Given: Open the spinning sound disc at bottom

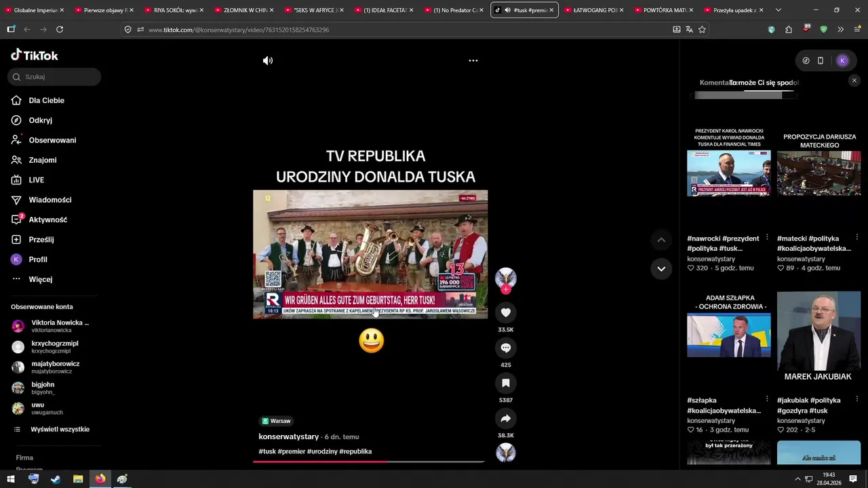Looking at the screenshot, I should pyautogui.click(x=506, y=452).
